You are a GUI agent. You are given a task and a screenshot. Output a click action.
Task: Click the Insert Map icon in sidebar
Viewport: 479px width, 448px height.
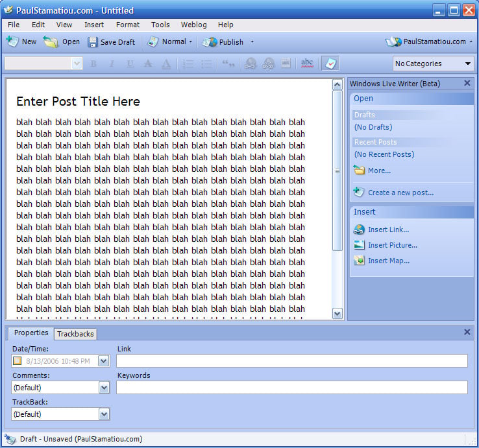pos(360,261)
